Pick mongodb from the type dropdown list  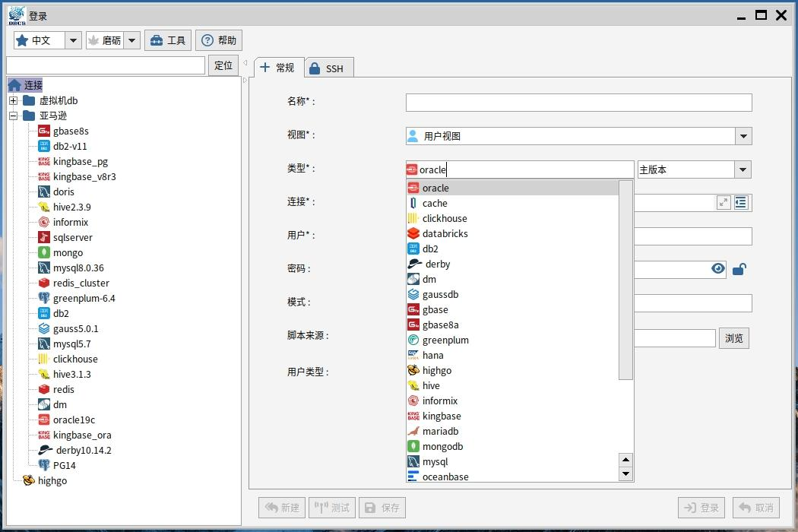tap(442, 446)
